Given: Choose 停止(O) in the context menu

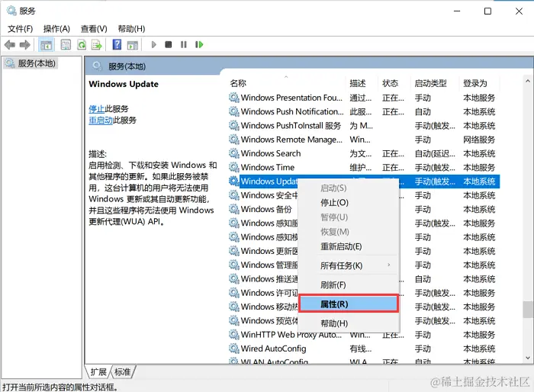Looking at the screenshot, I should click(349, 203).
